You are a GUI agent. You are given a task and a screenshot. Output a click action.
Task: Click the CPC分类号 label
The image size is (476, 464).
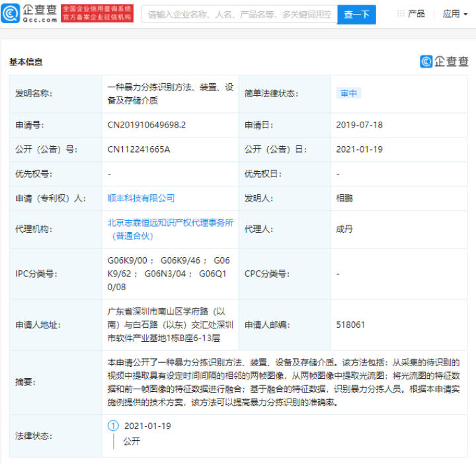[267, 274]
